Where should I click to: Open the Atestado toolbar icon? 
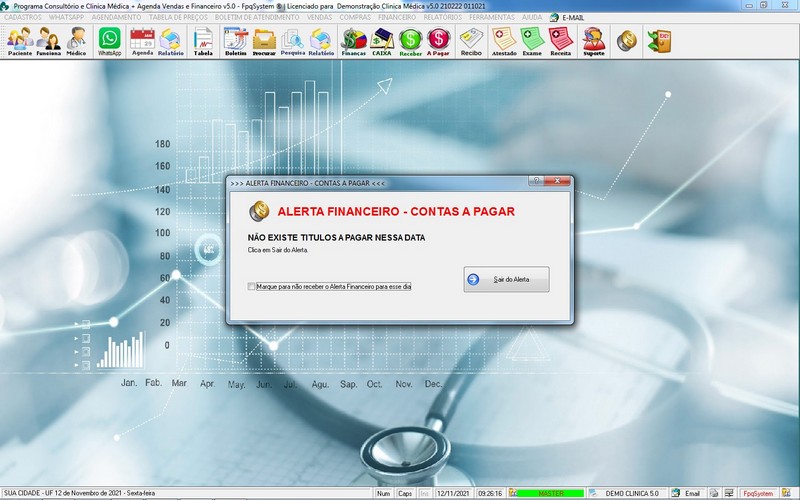pos(504,41)
